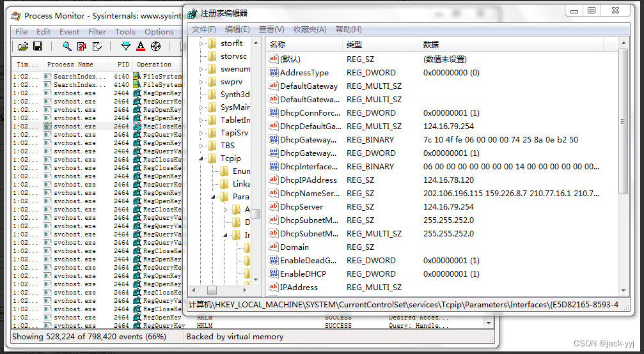Click the EnableDeadG DWORD value icon
644x354 pixels.
[274, 261]
